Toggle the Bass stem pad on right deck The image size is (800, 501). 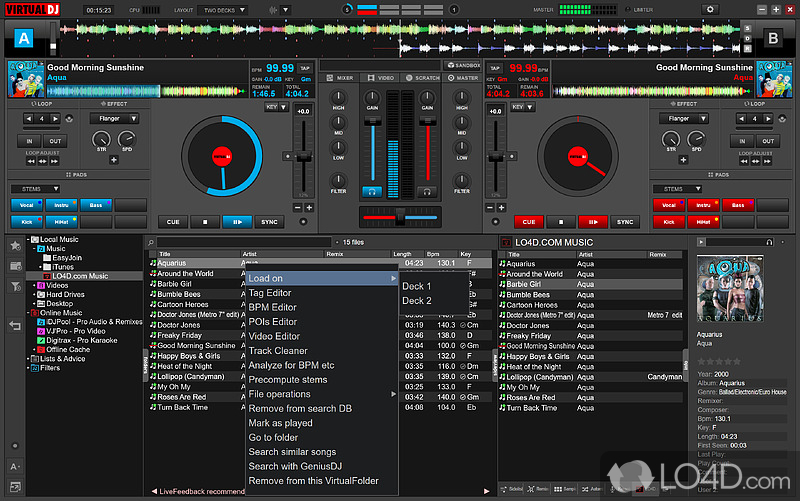pyautogui.click(x=737, y=205)
